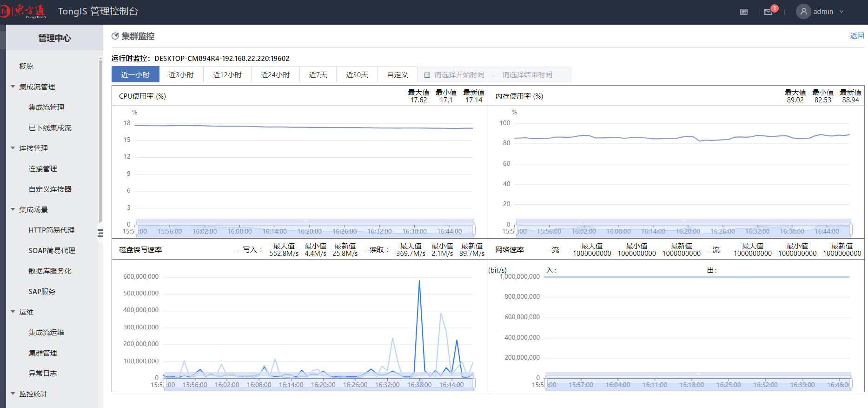Switch to the 近30天 tab

357,74
